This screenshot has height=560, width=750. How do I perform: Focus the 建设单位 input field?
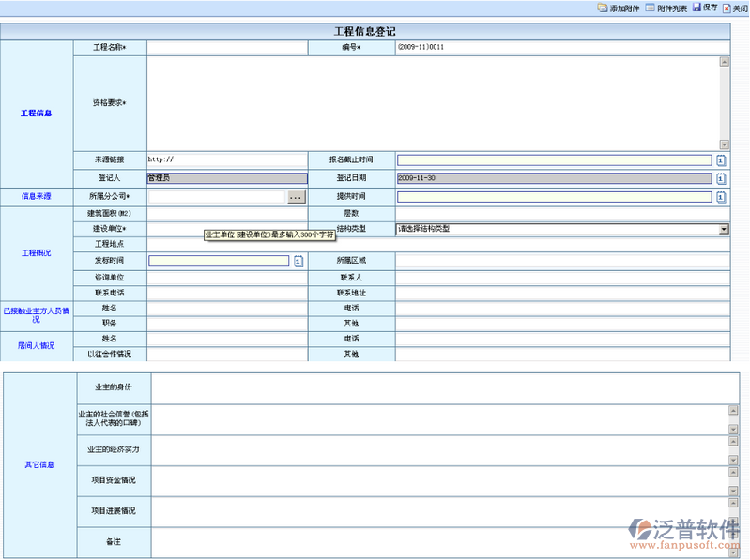pyautogui.click(x=175, y=229)
